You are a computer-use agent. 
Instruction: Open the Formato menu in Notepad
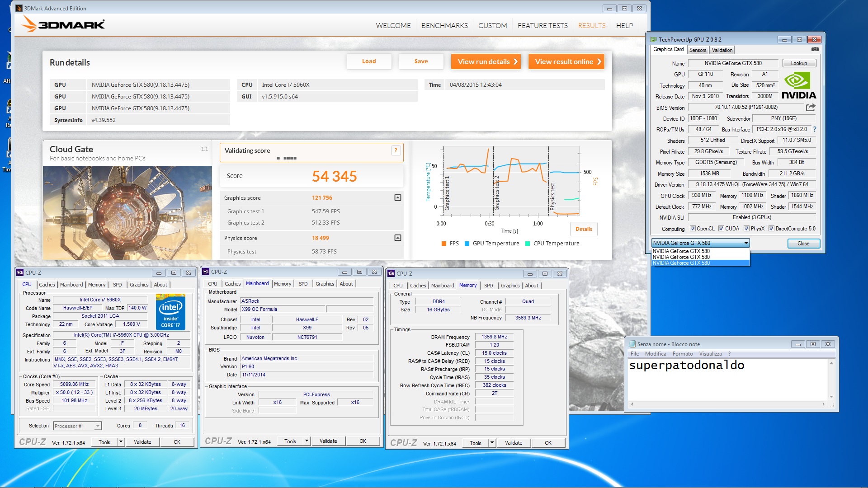point(682,354)
